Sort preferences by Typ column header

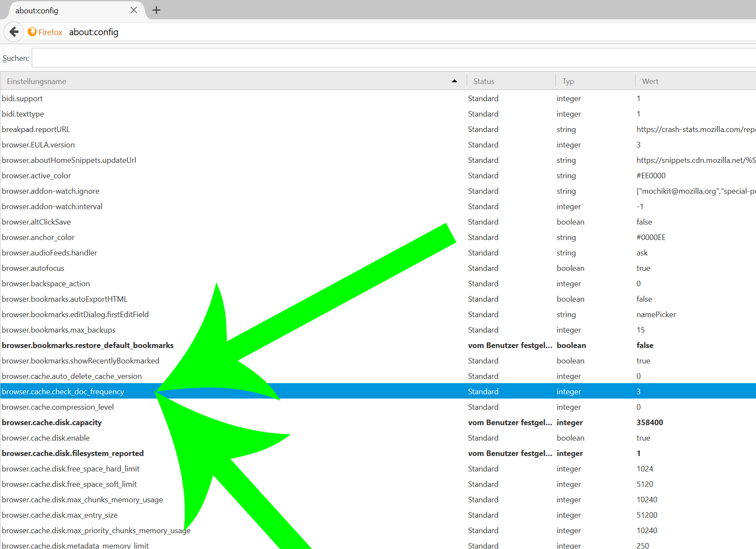tap(568, 81)
